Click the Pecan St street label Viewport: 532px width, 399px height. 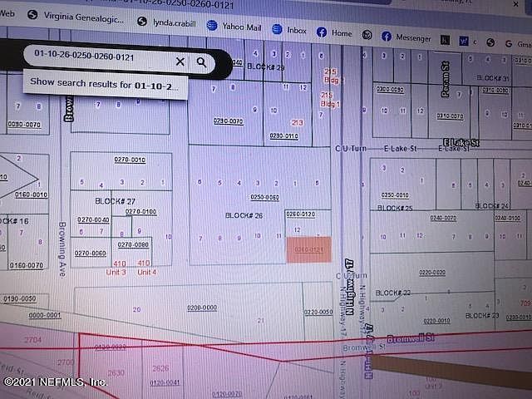click(446, 79)
